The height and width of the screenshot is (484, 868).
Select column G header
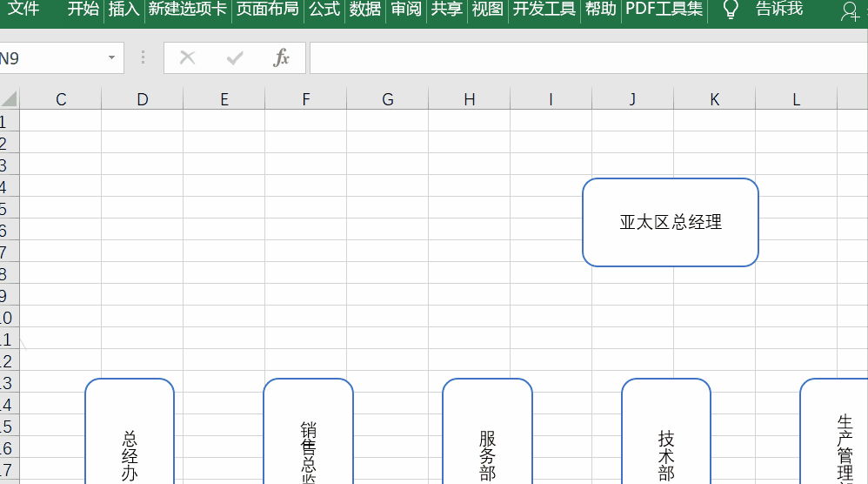(x=388, y=99)
